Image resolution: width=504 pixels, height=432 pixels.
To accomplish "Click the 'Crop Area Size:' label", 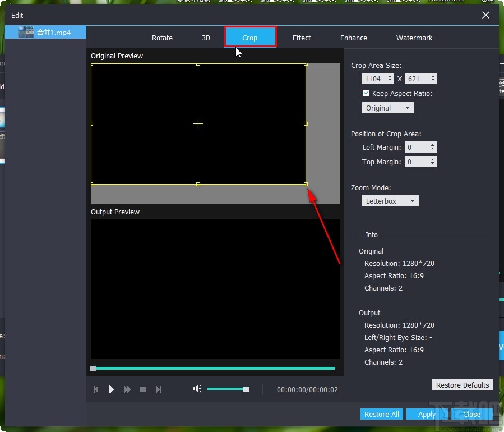I will click(376, 65).
